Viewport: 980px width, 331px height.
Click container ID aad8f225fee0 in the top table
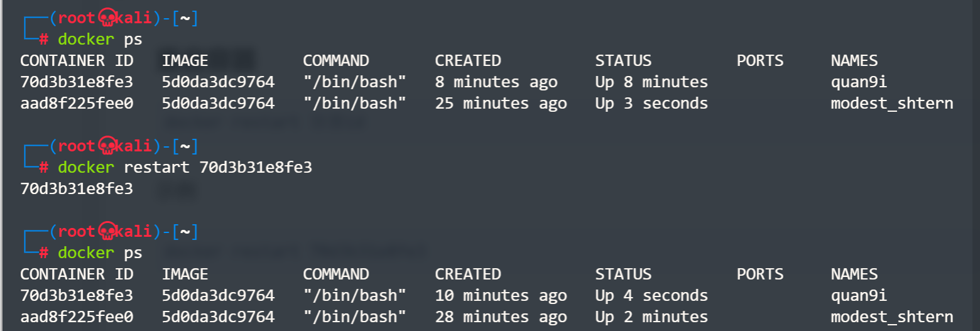(x=77, y=104)
